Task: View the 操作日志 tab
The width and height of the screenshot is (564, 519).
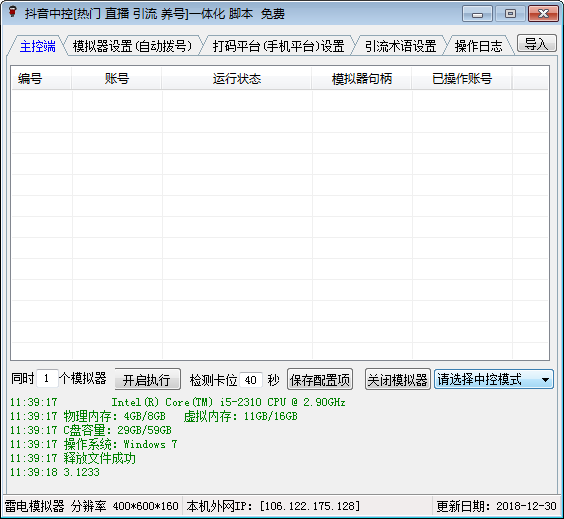Action: click(478, 46)
